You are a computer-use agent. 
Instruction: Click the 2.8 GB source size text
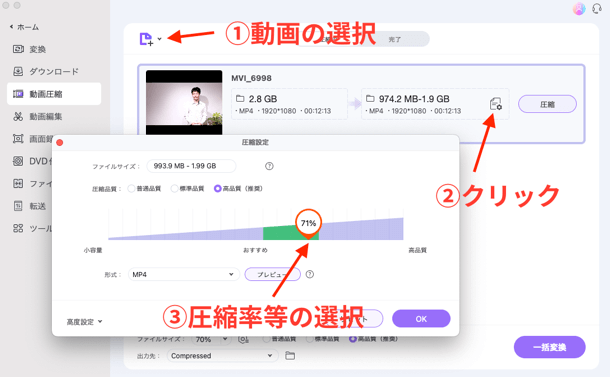pyautogui.click(x=263, y=99)
